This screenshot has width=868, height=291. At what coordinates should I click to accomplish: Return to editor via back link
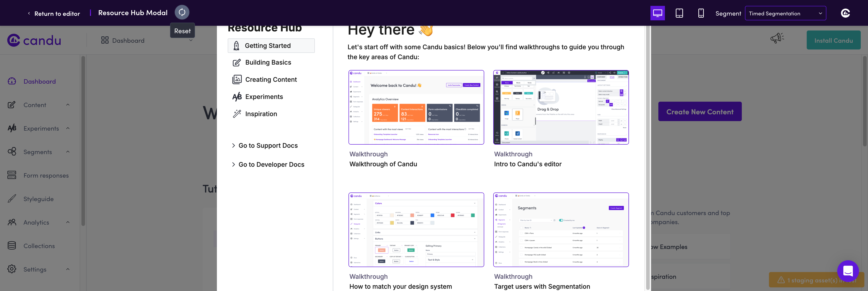tap(54, 14)
